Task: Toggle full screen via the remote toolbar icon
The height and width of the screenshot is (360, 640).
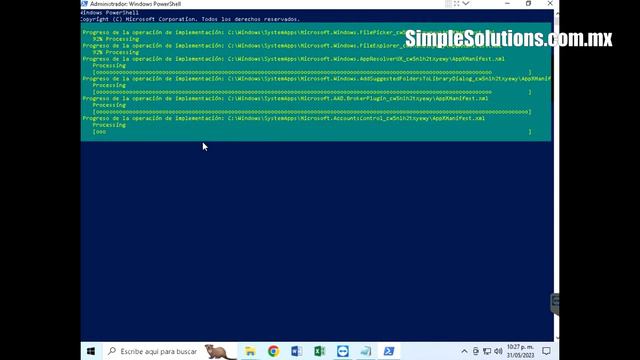Action: click(x=456, y=4)
